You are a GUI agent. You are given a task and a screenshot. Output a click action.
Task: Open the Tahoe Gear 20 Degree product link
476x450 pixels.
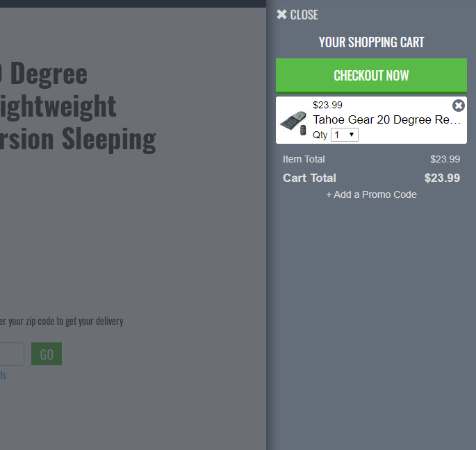coord(386,119)
